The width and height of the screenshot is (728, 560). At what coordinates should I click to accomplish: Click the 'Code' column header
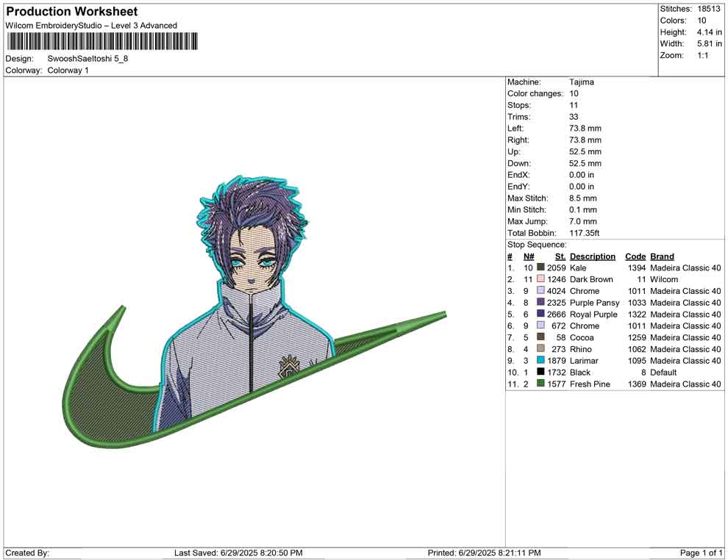click(635, 256)
